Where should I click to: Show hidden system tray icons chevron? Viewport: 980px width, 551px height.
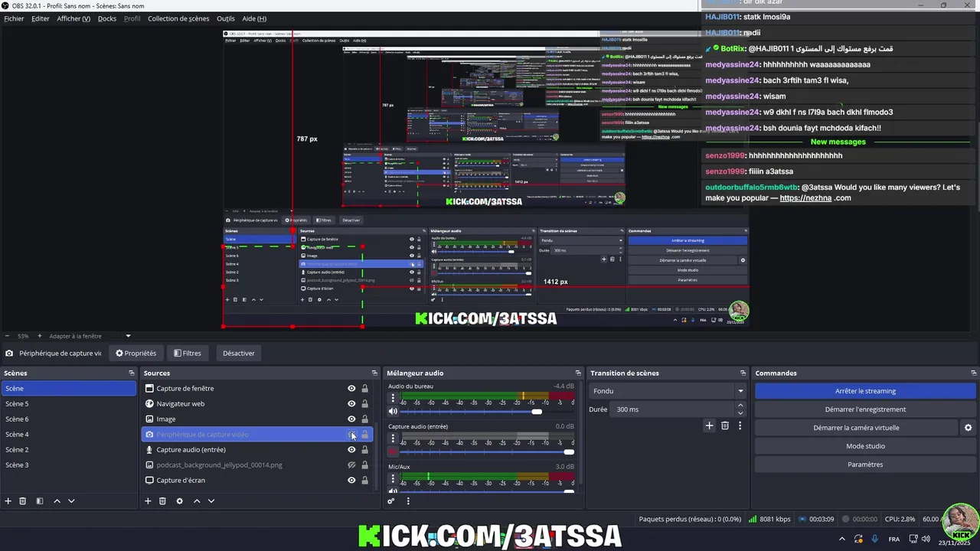(x=842, y=540)
